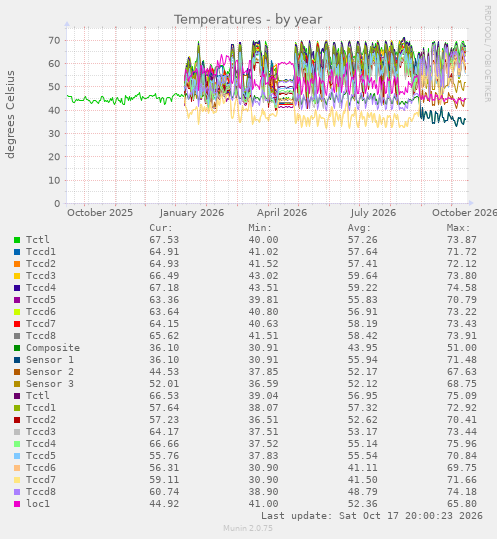
Task: Select the 'July 2026' x-axis label
Action: [x=373, y=213]
